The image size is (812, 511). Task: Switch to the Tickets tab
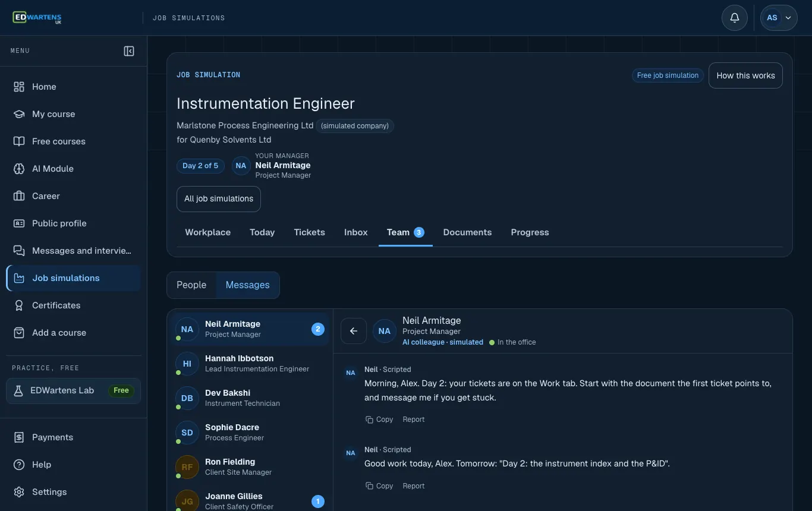click(309, 232)
